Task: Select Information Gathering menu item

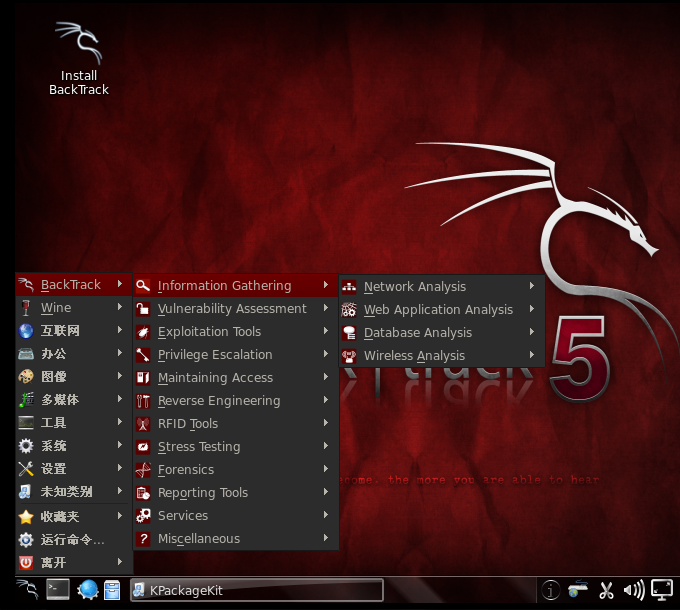Action: tap(235, 286)
